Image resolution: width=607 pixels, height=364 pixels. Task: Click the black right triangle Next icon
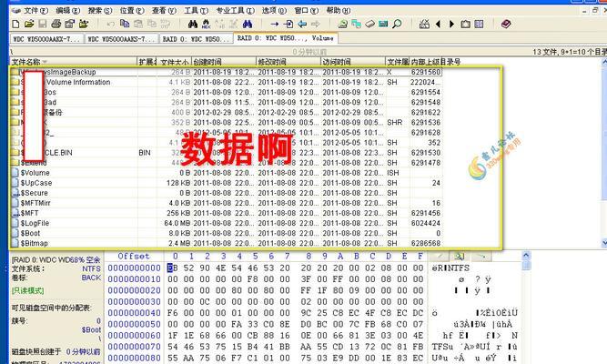pos(451,24)
